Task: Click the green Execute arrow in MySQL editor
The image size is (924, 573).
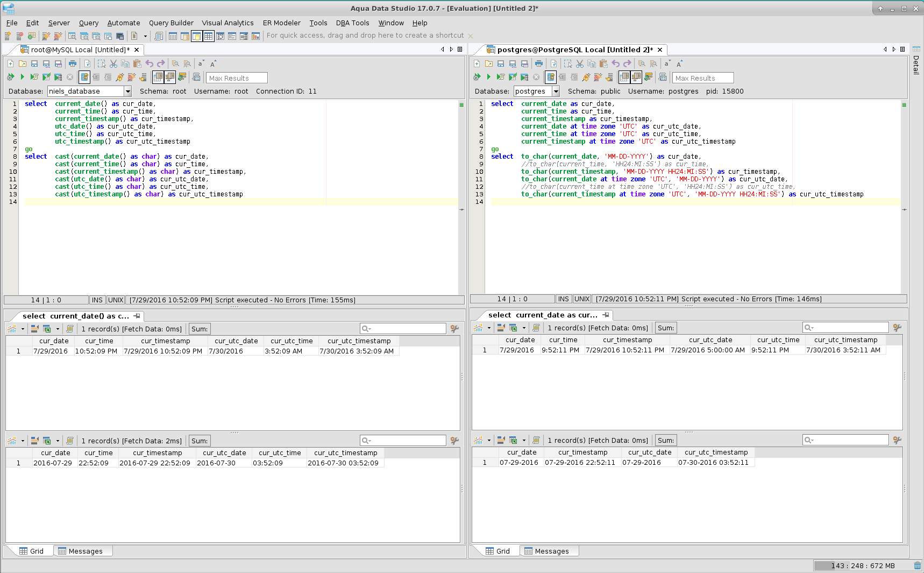Action: click(x=22, y=77)
